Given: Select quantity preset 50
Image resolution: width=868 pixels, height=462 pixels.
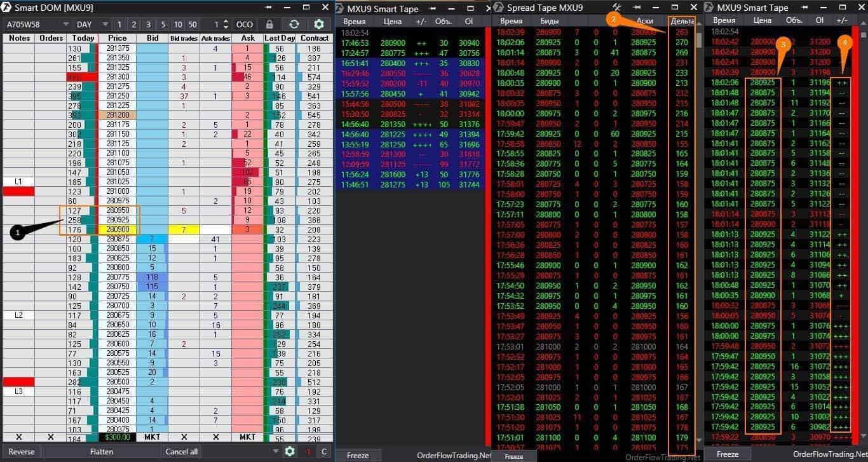Looking at the screenshot, I should tap(192, 24).
